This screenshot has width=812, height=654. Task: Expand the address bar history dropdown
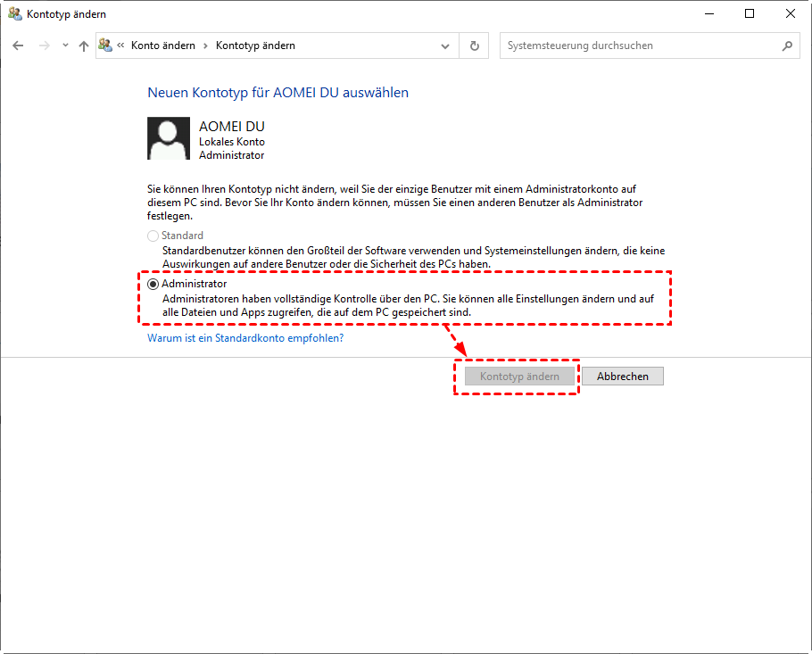coord(445,46)
